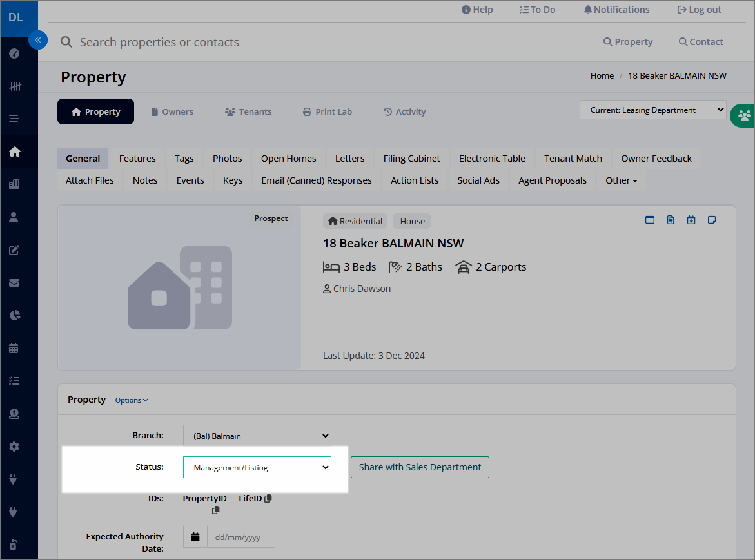Open the calendar icon in sidebar

click(x=14, y=348)
